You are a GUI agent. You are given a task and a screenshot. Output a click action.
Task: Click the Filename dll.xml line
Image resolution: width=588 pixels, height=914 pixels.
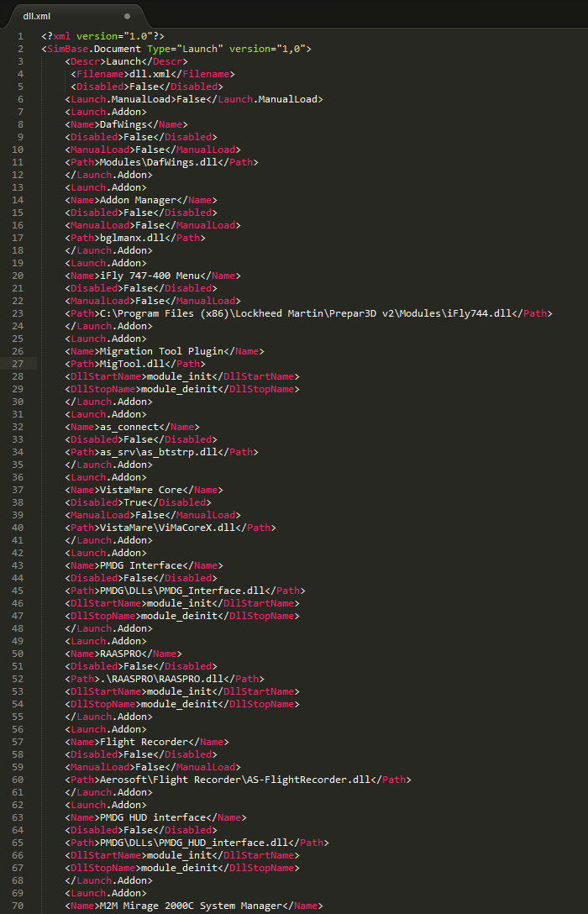click(x=153, y=74)
